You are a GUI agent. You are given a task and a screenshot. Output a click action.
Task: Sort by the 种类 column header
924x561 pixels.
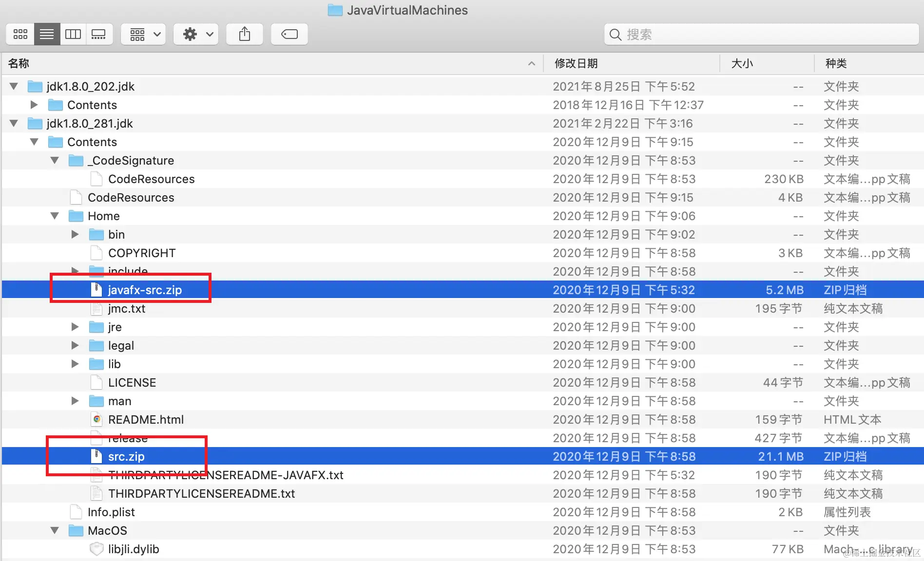tap(869, 63)
